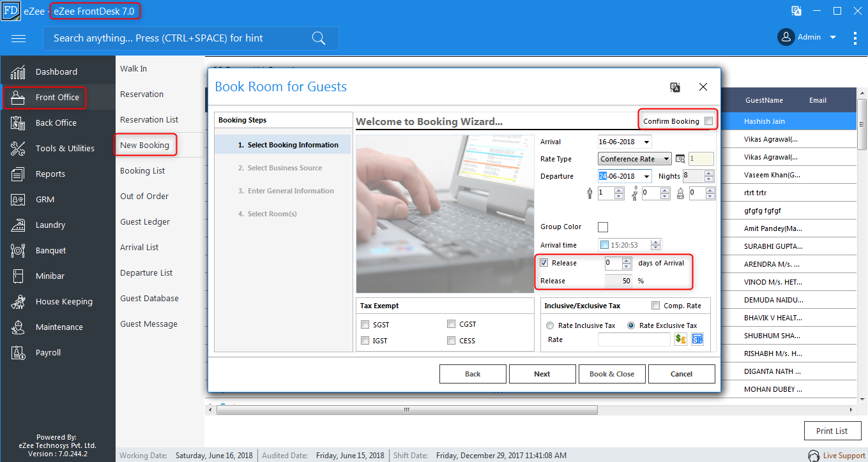Open the Reservation List menu item
Image resolution: width=868 pixels, height=462 pixels.
(x=149, y=120)
